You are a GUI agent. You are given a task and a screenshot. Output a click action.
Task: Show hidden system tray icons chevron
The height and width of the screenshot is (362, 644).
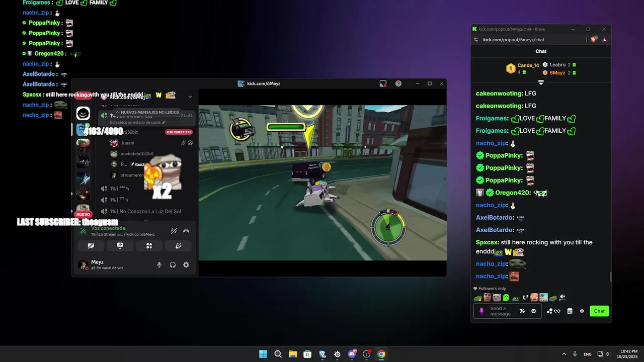[x=564, y=354]
